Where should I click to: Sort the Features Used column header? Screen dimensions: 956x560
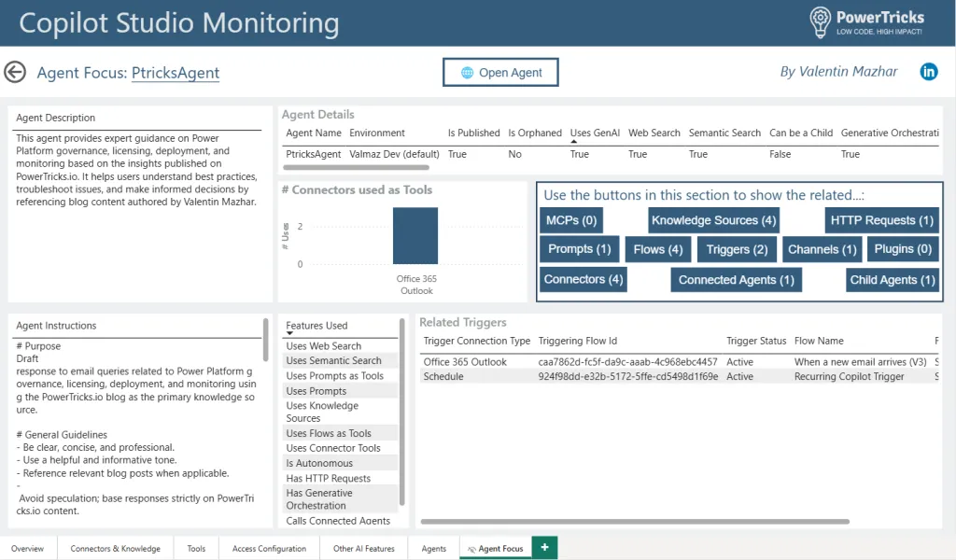pos(316,326)
